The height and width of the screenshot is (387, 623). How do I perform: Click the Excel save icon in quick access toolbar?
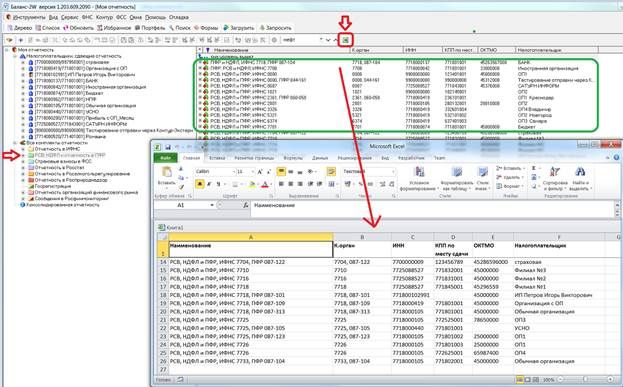(168, 147)
